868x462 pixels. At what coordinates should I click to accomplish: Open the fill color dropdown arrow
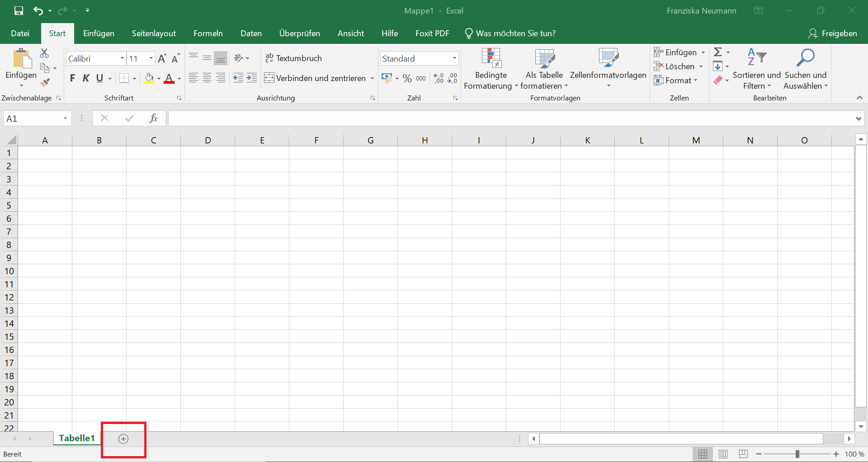(x=159, y=78)
